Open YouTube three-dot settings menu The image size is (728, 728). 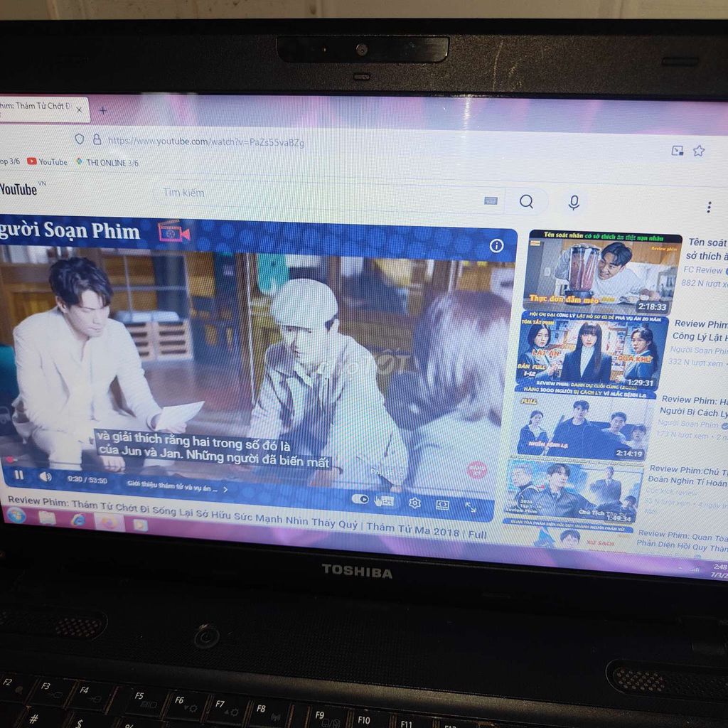click(709, 207)
